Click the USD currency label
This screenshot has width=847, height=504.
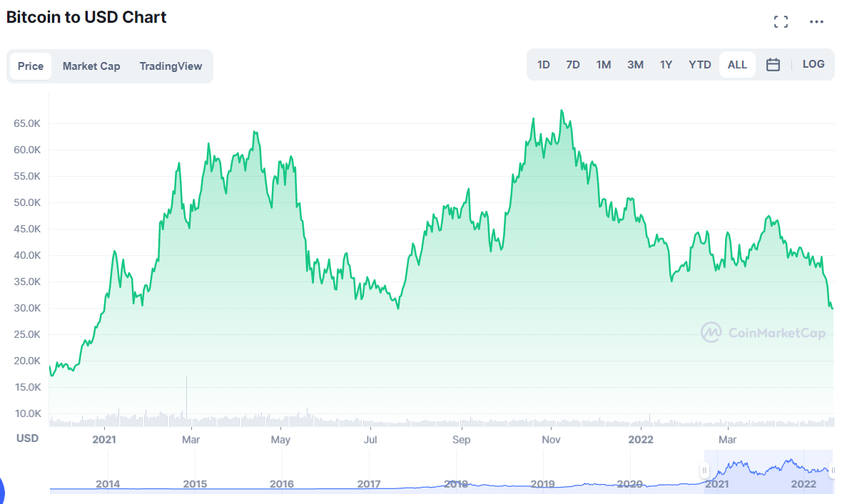(28, 438)
